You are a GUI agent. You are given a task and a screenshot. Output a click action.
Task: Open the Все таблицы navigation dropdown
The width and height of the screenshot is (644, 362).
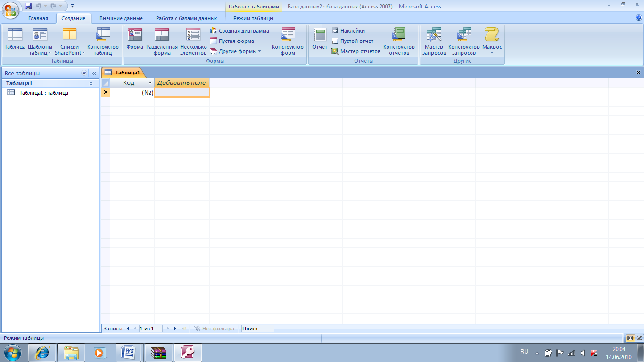pyautogui.click(x=84, y=73)
